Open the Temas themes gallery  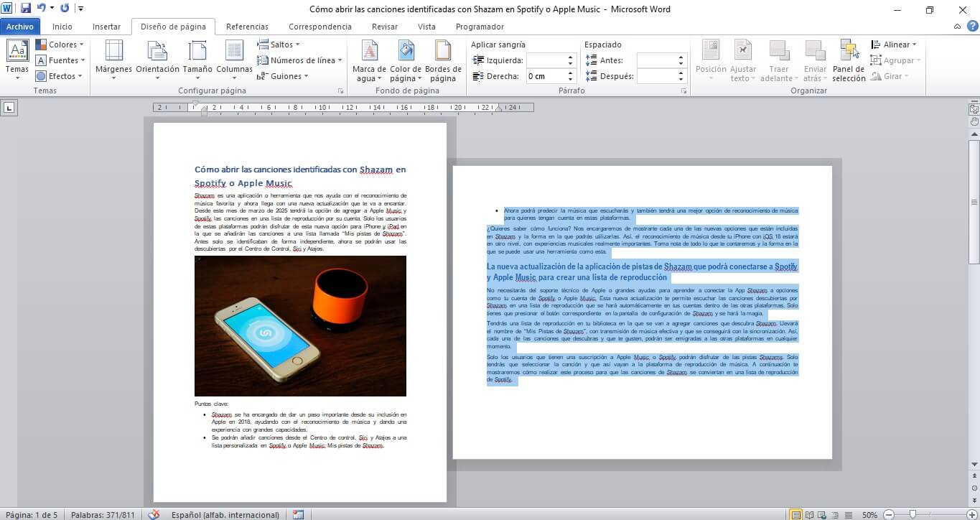(17, 59)
